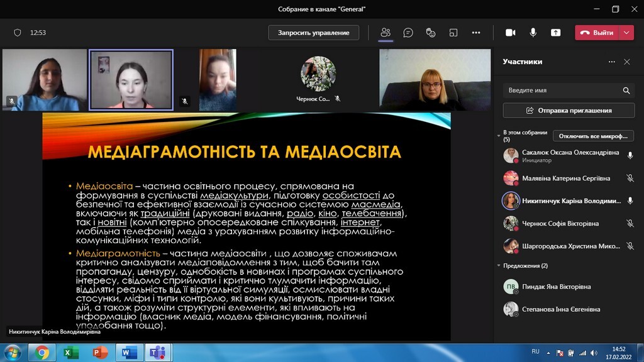Screen dimensions: 644x362
Task: Click the share content icon
Action: pyautogui.click(x=555, y=33)
